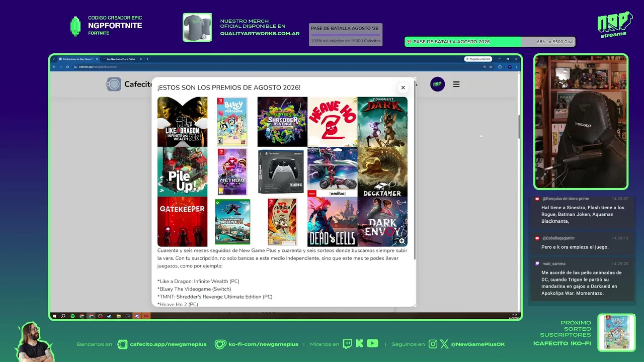The image size is (644, 362).
Task: Open Spotify from the taskbar
Action: pyautogui.click(x=72, y=316)
